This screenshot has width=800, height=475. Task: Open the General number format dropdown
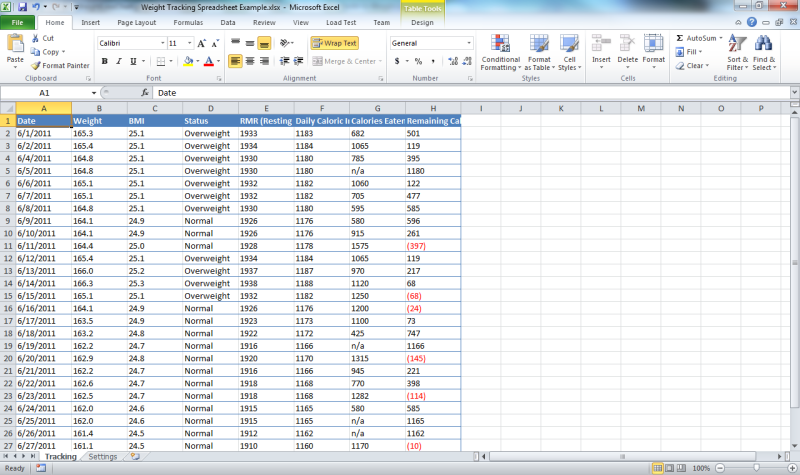click(x=469, y=43)
